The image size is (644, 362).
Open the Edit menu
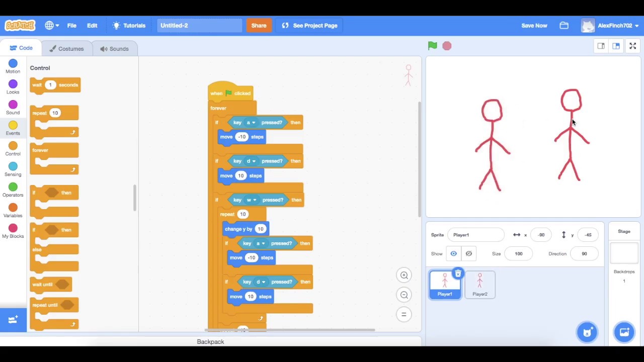tap(92, 25)
